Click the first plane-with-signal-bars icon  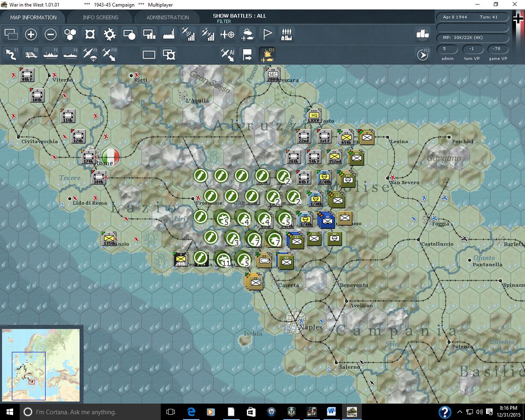point(188,34)
